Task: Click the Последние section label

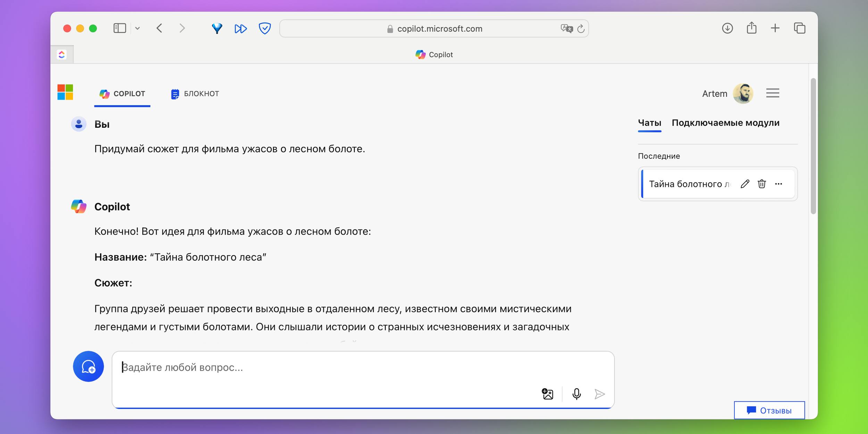Action: coord(659,156)
